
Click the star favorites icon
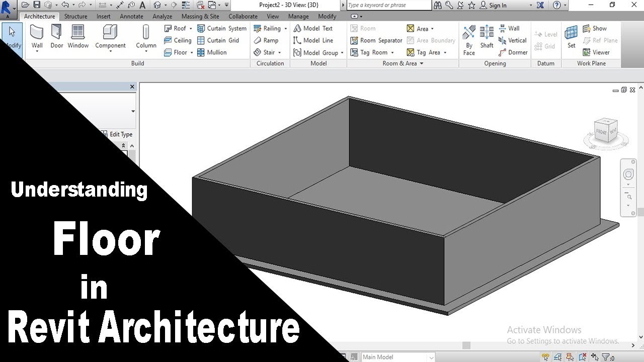coord(471,5)
